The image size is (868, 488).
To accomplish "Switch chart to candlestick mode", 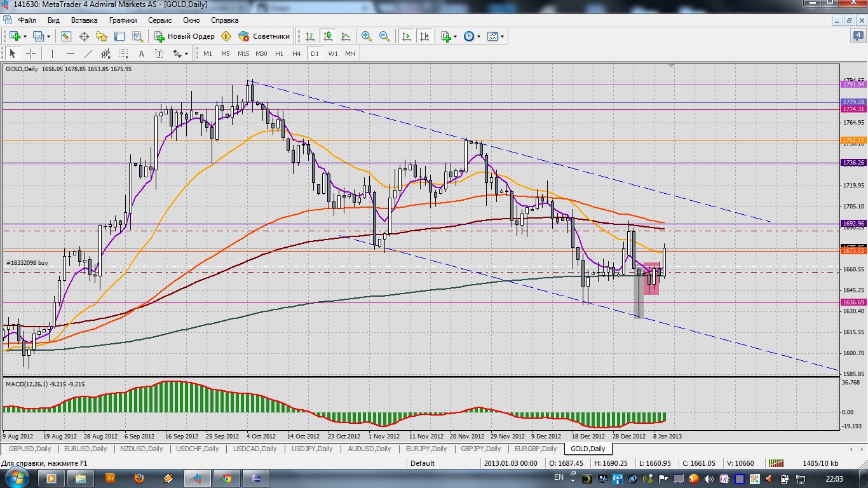I will (x=328, y=36).
